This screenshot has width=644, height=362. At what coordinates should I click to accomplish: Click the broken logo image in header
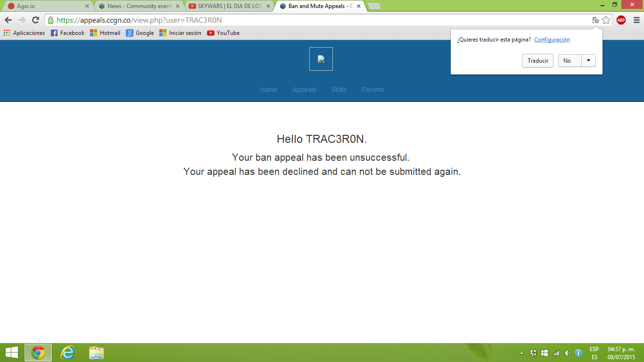point(321,59)
